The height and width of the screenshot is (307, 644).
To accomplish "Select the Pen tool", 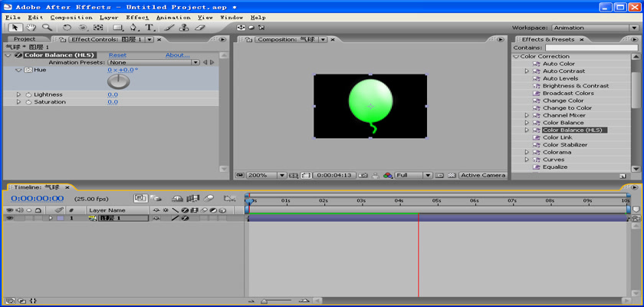I will click(x=134, y=28).
